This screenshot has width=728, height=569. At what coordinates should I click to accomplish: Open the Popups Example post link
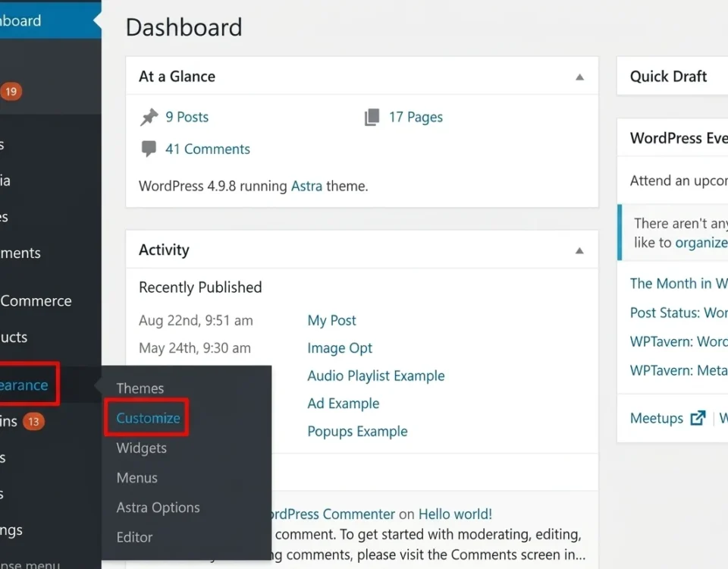357,432
